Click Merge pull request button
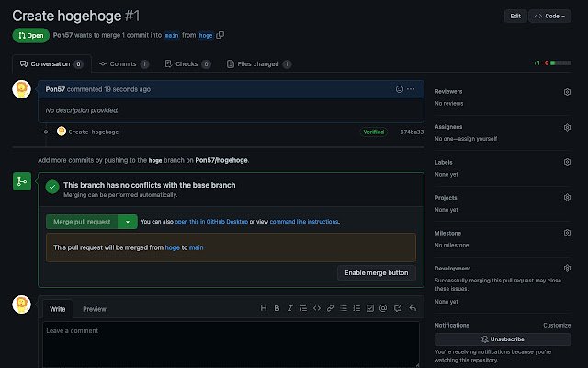The height and width of the screenshot is (368, 588). click(82, 222)
